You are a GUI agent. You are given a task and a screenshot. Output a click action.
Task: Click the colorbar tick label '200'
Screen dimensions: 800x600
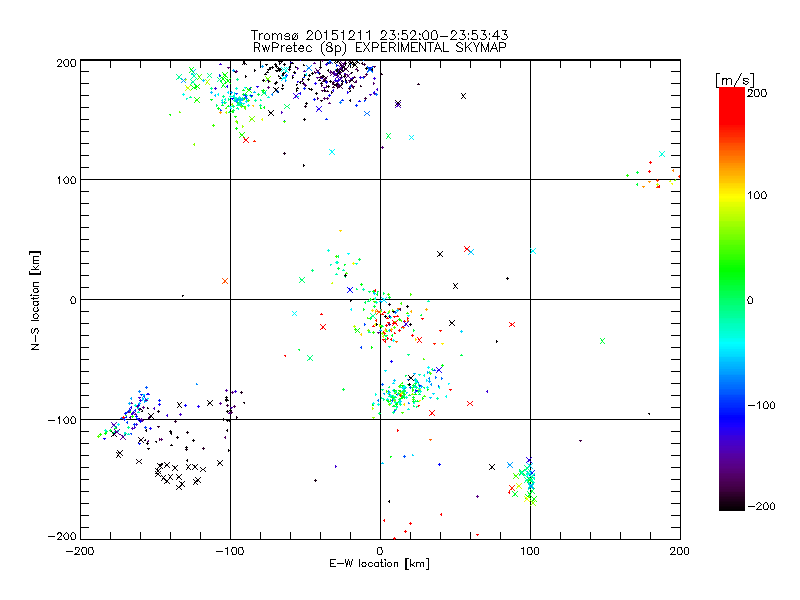757,93
